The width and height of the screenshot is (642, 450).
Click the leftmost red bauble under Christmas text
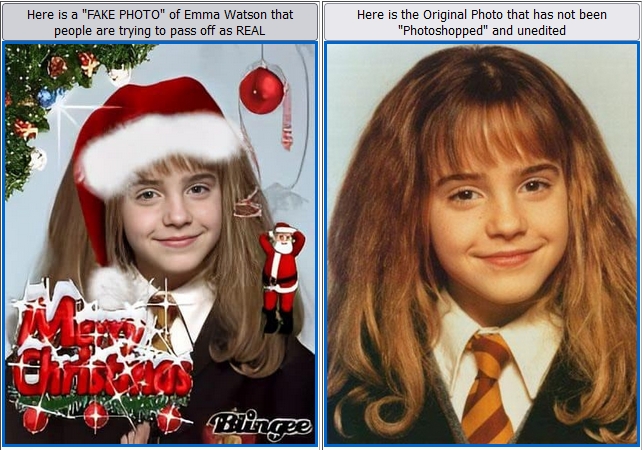pos(34,420)
